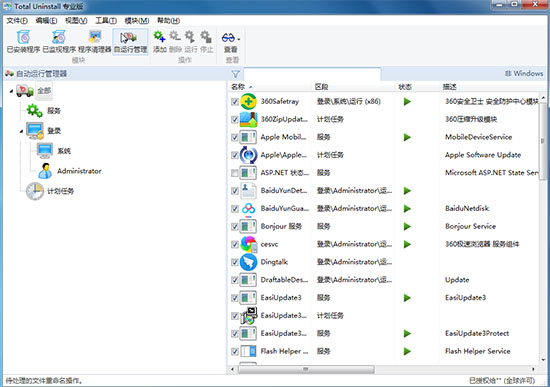Click the horizontal scrollbar right arrow

pos(534,369)
